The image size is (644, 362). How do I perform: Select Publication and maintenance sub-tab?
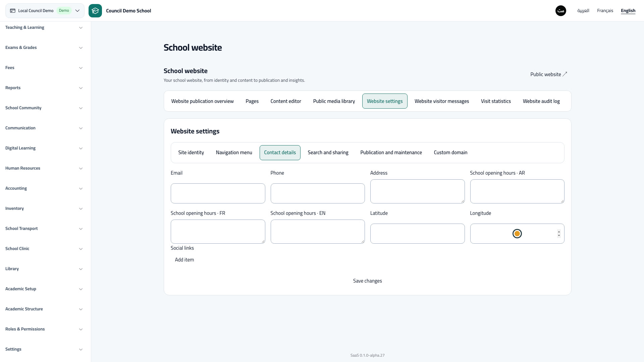[x=391, y=153]
